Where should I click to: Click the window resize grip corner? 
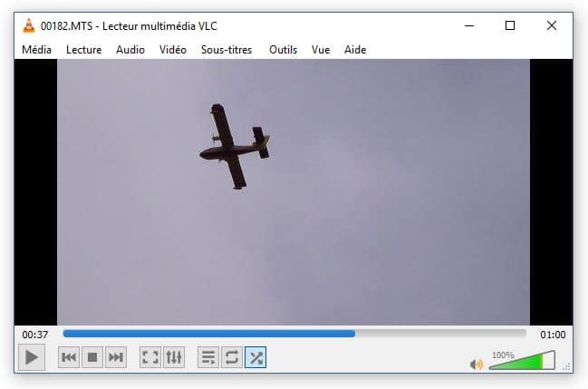coord(566,366)
